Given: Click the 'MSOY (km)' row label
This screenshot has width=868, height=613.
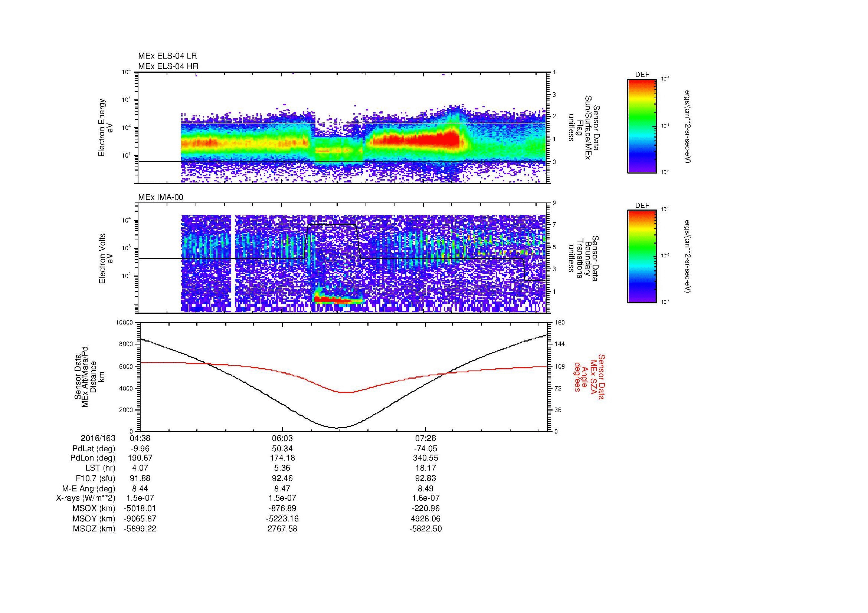Looking at the screenshot, I should tap(94, 518).
